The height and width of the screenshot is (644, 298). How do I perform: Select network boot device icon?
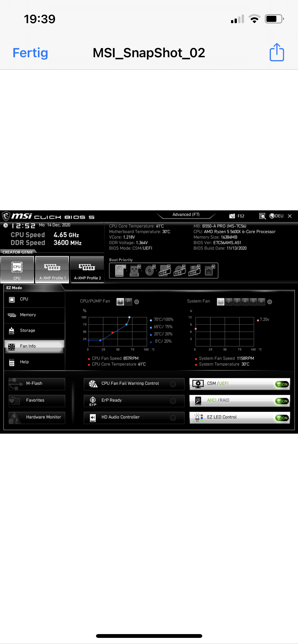(209, 271)
